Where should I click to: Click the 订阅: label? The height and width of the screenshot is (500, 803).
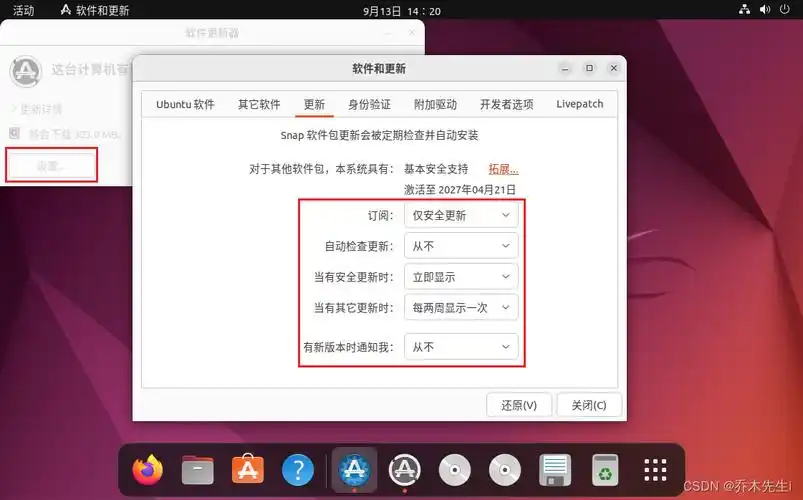(381, 216)
